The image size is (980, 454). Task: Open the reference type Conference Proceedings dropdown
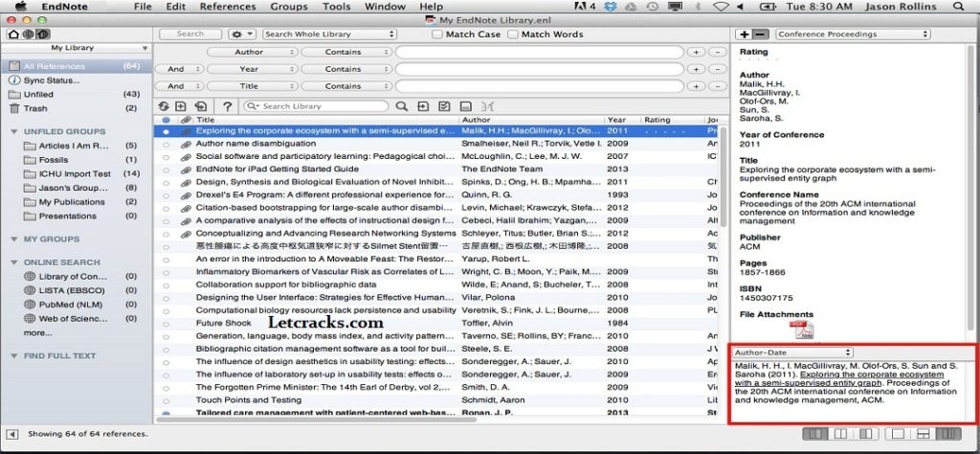tap(853, 34)
